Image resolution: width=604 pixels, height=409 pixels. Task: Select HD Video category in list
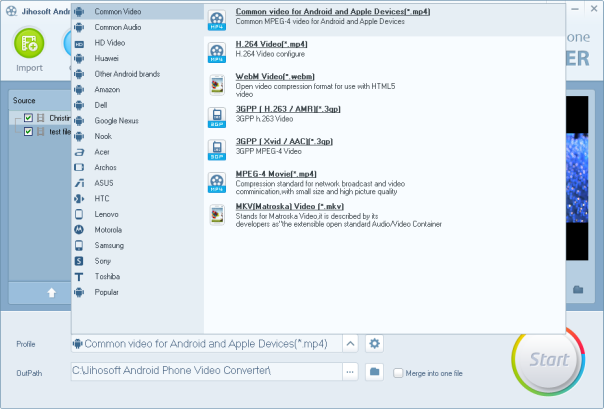(108, 44)
